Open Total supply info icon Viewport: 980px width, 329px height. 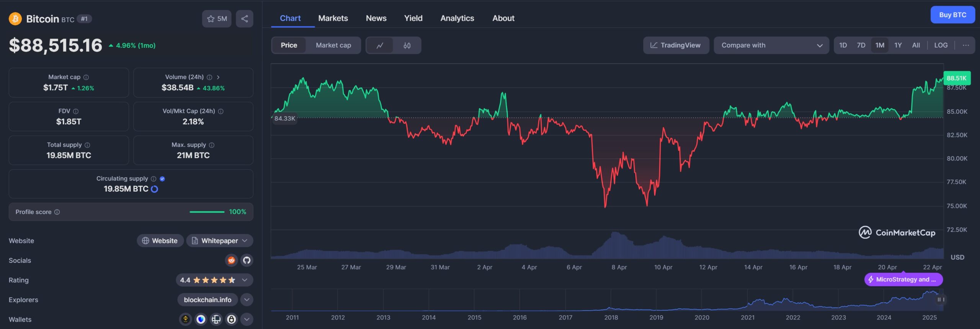pyautogui.click(x=87, y=145)
